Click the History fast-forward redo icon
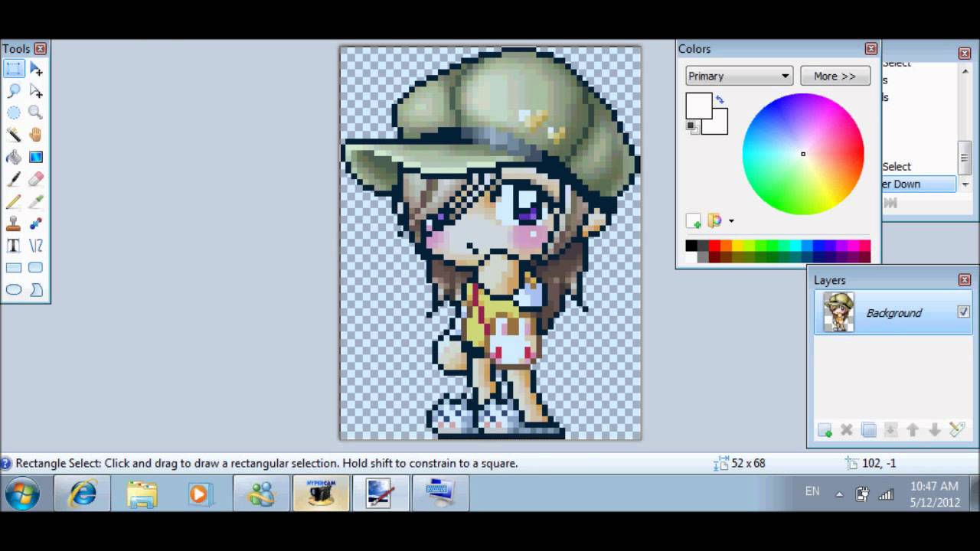 [x=890, y=203]
